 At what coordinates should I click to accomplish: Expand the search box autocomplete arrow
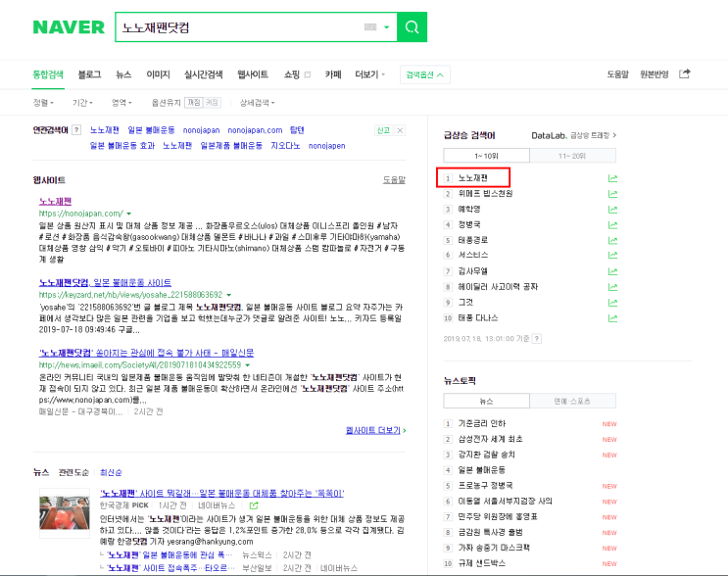(x=386, y=27)
